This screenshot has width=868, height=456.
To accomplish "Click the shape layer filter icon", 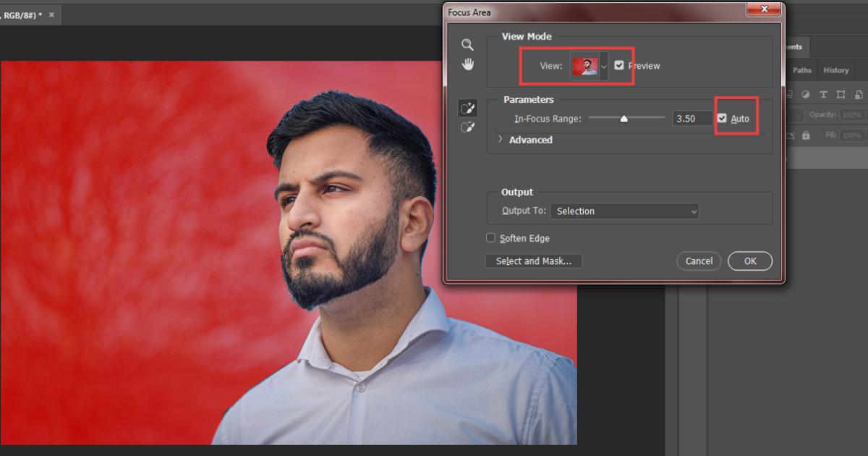I will (x=841, y=94).
